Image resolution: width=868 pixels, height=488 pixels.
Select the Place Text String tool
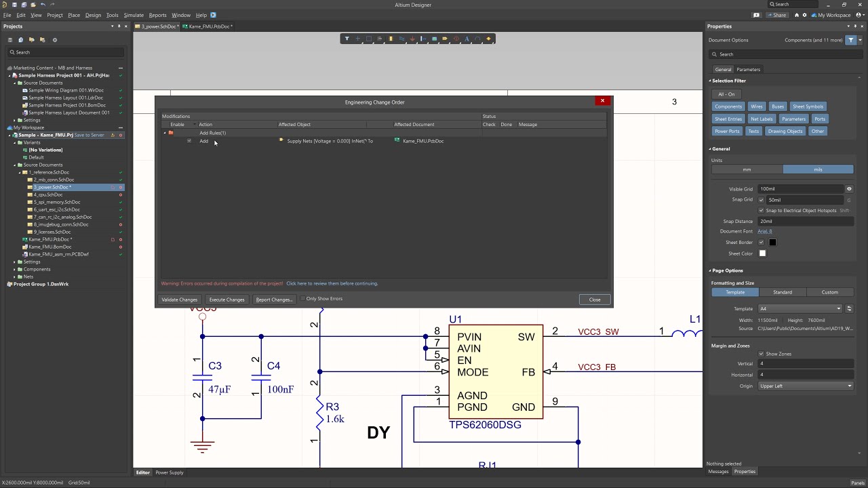(x=467, y=39)
